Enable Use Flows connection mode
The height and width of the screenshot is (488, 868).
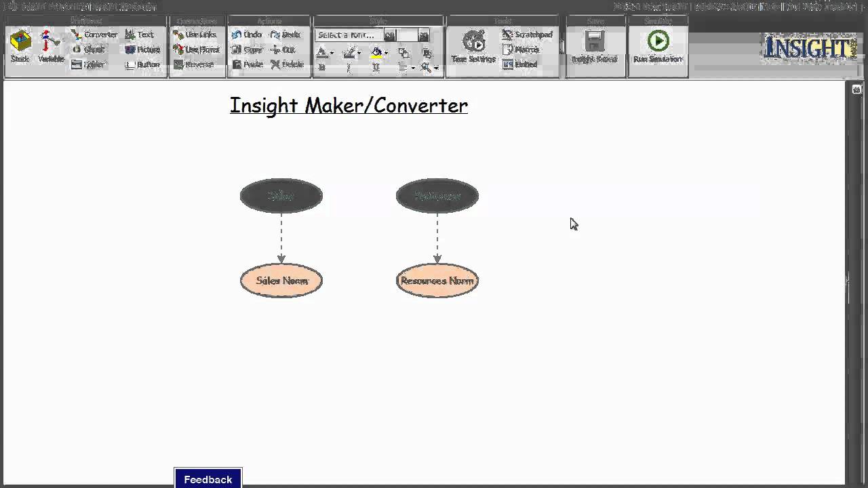tap(197, 49)
